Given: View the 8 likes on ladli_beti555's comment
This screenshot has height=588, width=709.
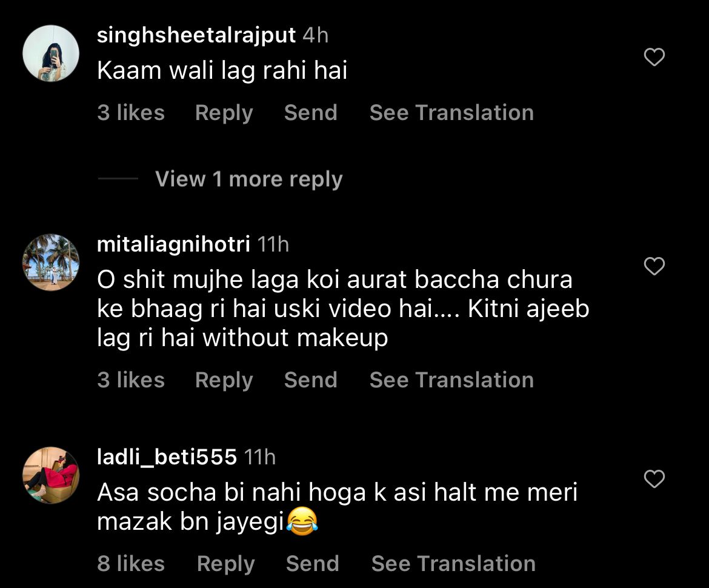Looking at the screenshot, I should 131,564.
